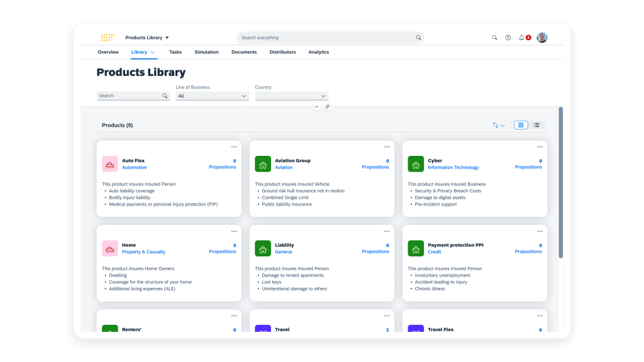The image size is (644, 362).
Task: Open more options on Auto Flex card
Action: point(234,147)
